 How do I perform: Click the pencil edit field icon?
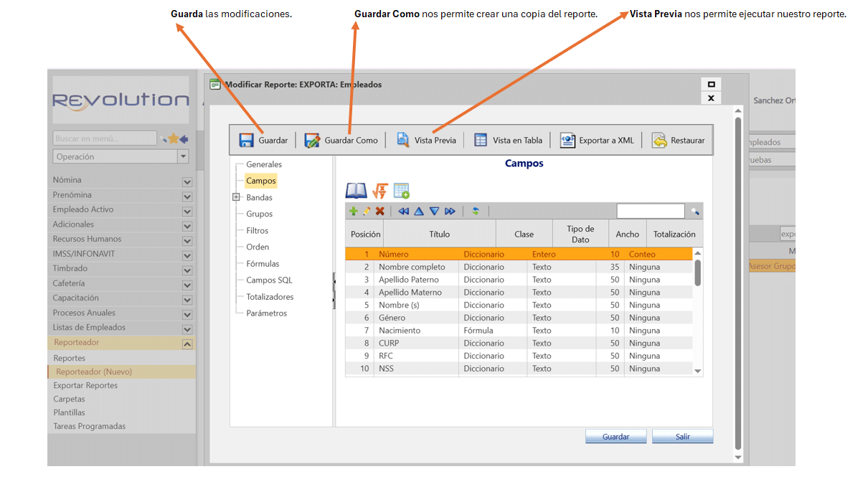click(367, 212)
